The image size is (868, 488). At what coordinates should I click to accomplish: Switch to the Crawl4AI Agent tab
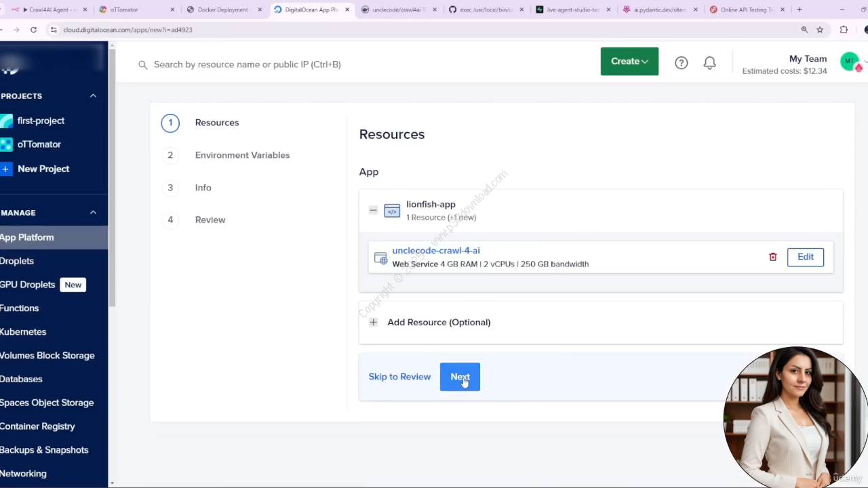click(x=49, y=9)
